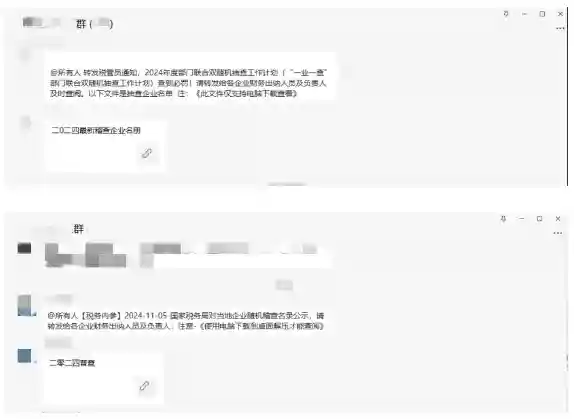Screen dimensions: 574x419
Task: Click the avatar beside the 税务内参 message
Action: point(25,305)
